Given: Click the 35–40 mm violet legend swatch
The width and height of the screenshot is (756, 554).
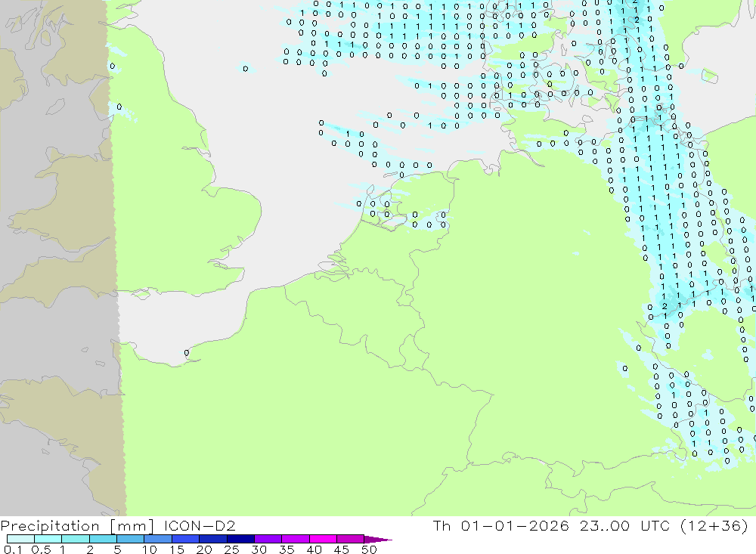Looking at the screenshot, I should point(295,539).
